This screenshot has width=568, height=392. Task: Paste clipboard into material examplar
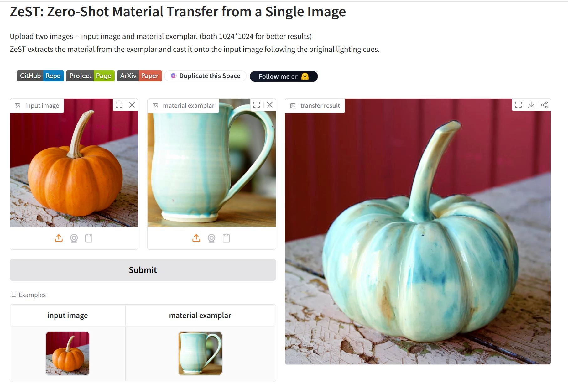(x=226, y=238)
